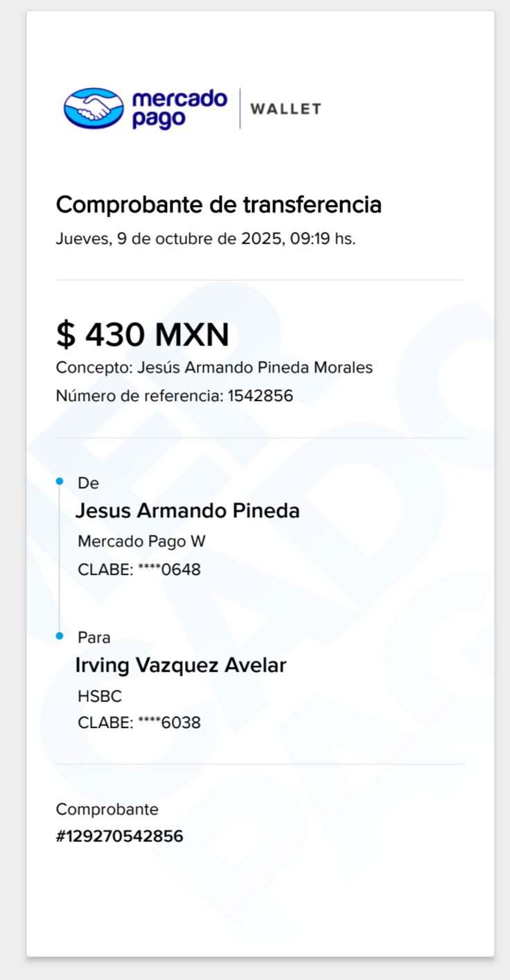Select sender name Jesus Armando Pineda
The image size is (510, 980).
(187, 511)
